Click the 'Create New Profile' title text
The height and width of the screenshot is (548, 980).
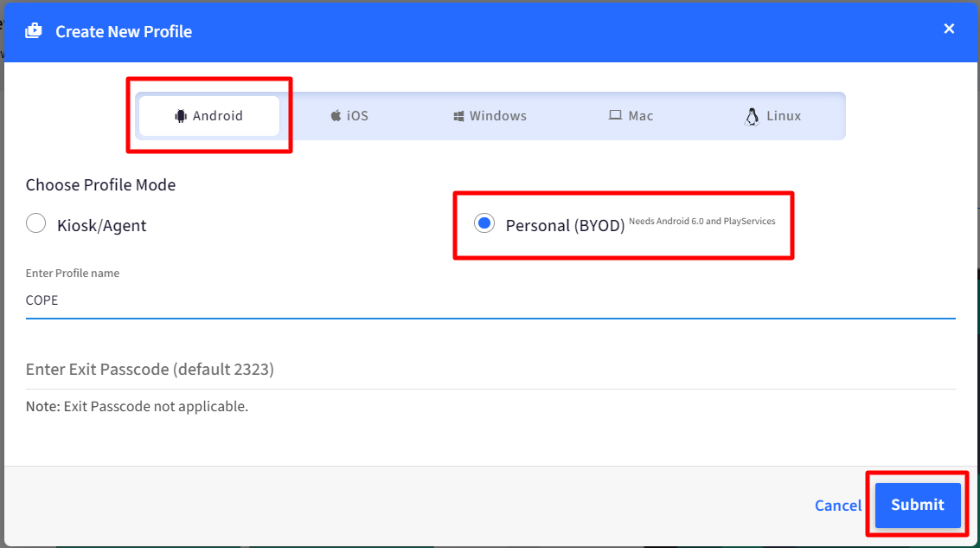pyautogui.click(x=124, y=31)
